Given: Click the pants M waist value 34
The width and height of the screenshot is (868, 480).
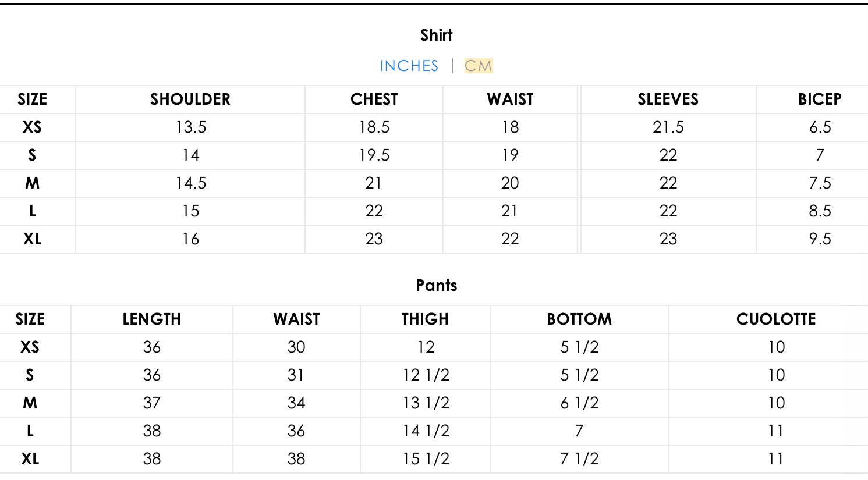Looking at the screenshot, I should 296,403.
